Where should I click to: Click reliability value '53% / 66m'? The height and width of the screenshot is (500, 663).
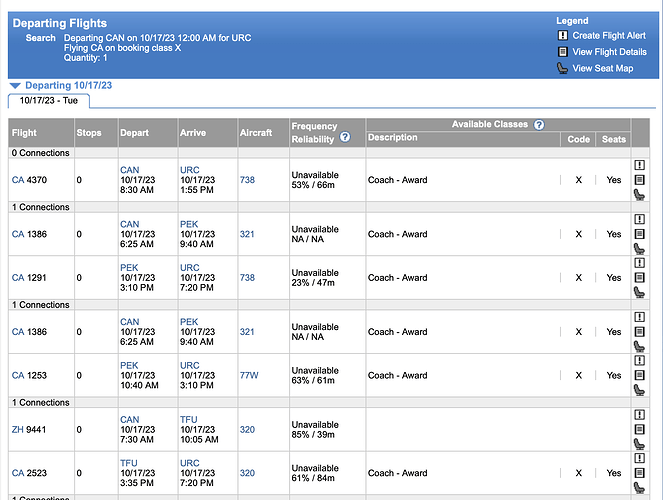[x=313, y=185]
